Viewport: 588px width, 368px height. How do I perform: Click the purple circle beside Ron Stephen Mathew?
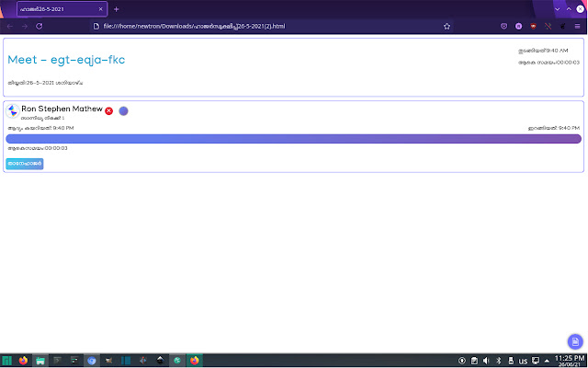click(123, 110)
